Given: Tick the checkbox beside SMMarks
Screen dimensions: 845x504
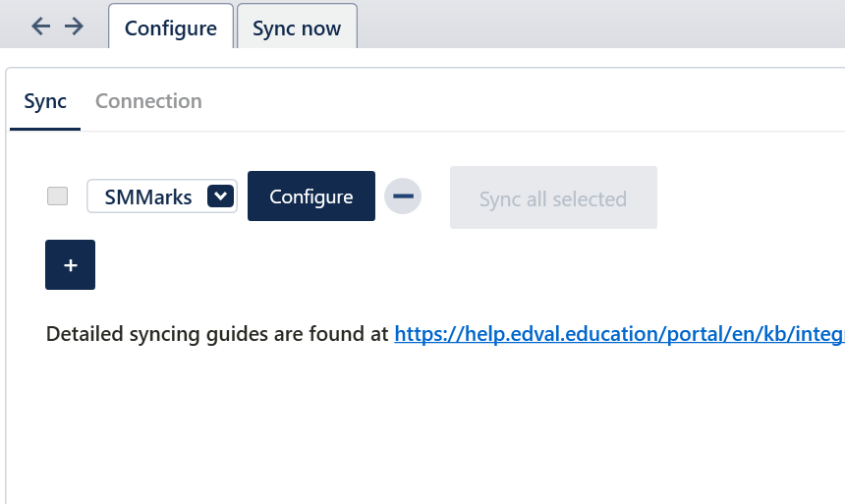Looking at the screenshot, I should 58,196.
